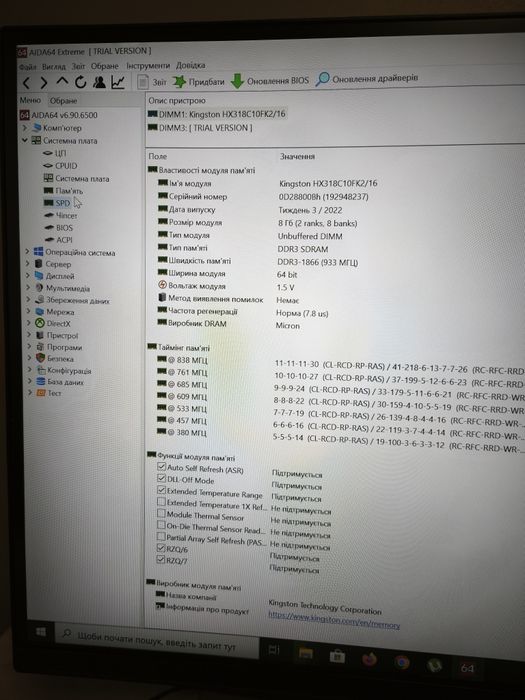Image resolution: width=525 pixels, height=700 pixels.
Task: Open the Довідка menu
Action: click(x=191, y=65)
